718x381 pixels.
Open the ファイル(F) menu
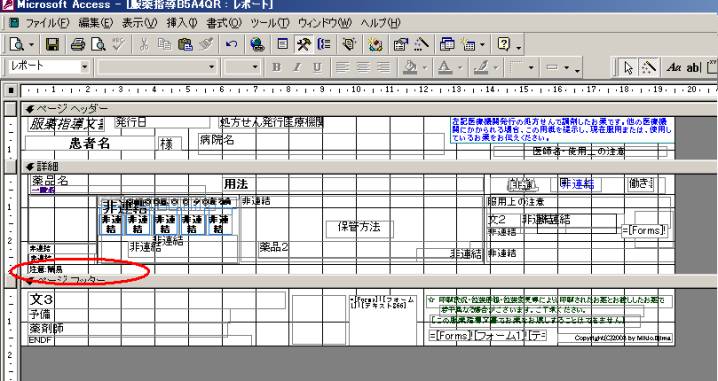[x=46, y=22]
